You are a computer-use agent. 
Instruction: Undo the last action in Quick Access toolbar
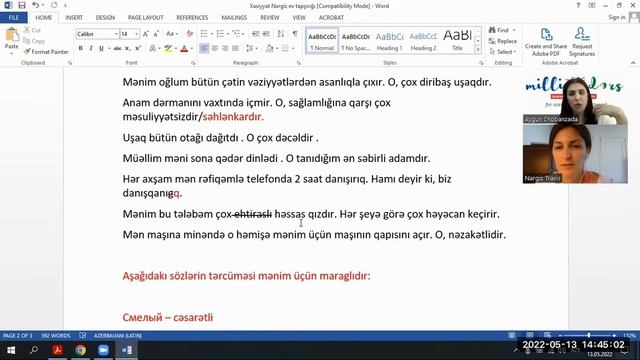(36, 5)
